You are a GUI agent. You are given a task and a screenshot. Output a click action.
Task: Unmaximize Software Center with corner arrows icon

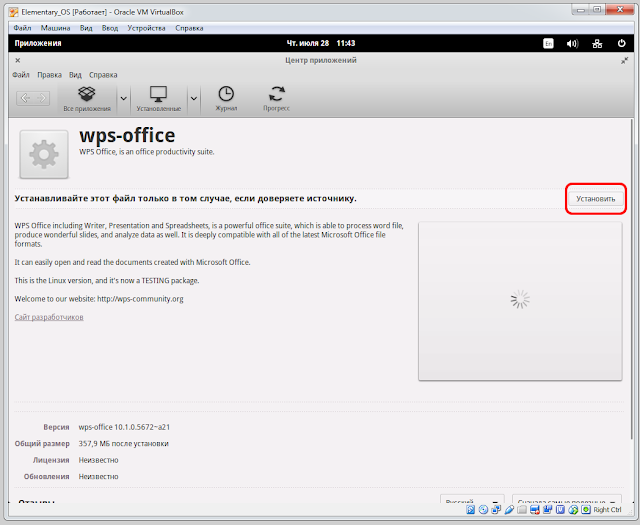click(624, 60)
